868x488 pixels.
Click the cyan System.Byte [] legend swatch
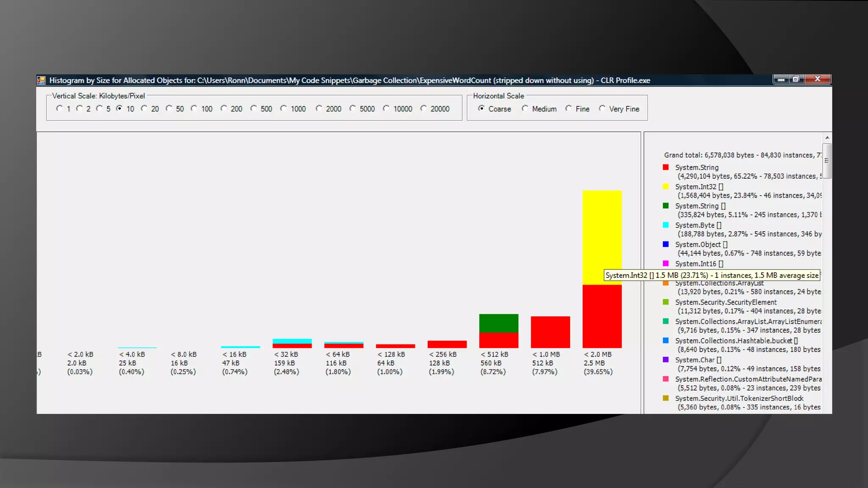(665, 225)
